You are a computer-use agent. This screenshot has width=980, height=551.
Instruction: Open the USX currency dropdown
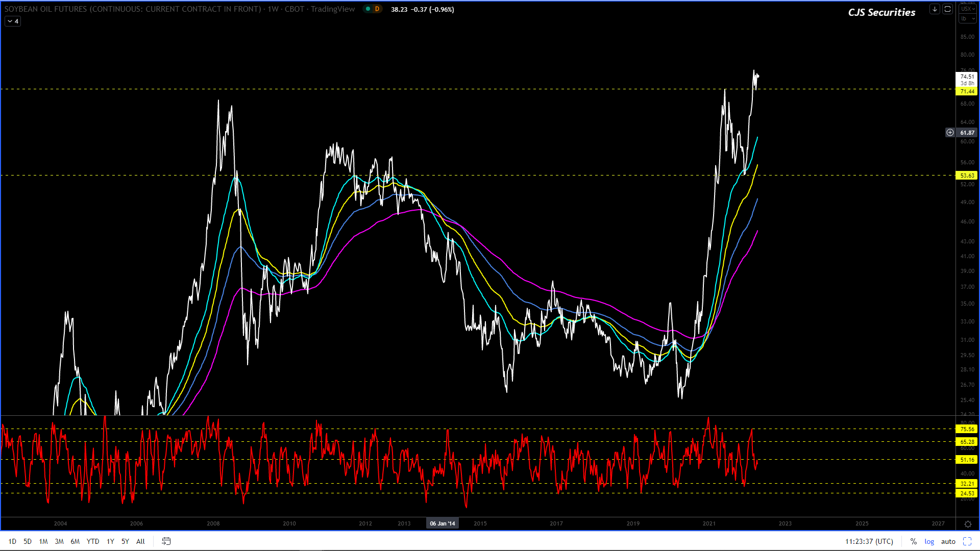pyautogui.click(x=967, y=9)
